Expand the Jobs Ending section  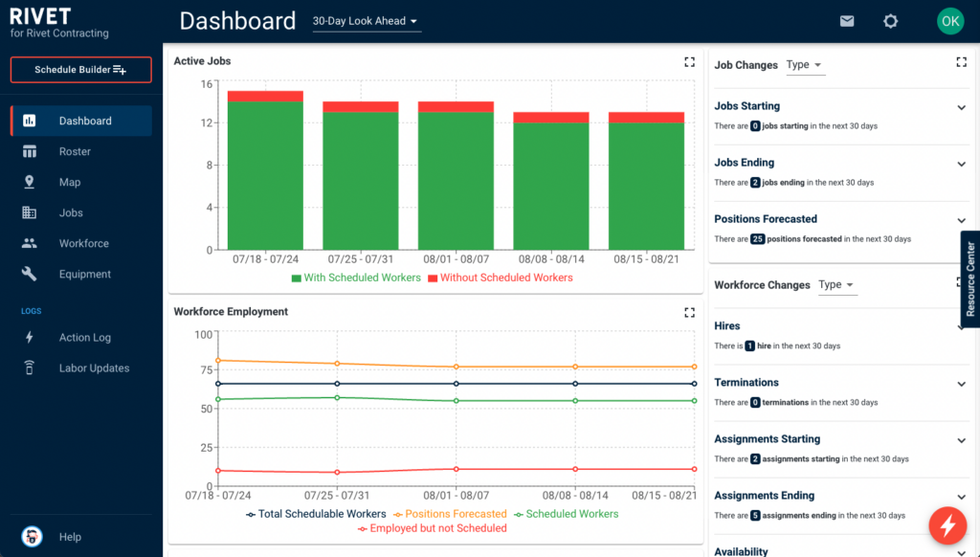click(x=961, y=164)
